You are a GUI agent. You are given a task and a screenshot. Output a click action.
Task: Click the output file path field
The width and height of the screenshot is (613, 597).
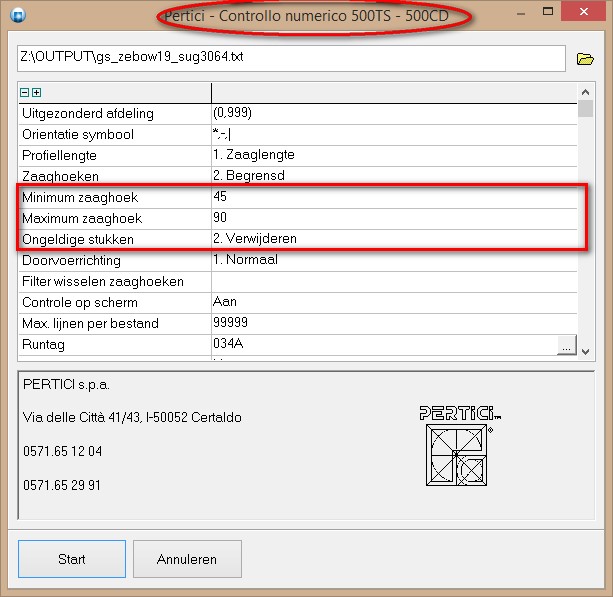[291, 58]
